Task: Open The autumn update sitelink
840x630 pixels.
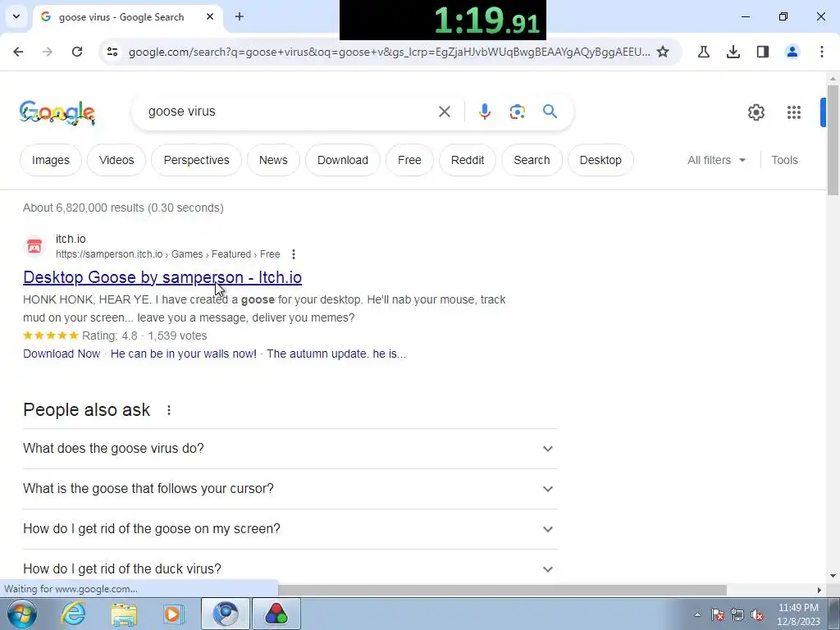Action: 336,354
